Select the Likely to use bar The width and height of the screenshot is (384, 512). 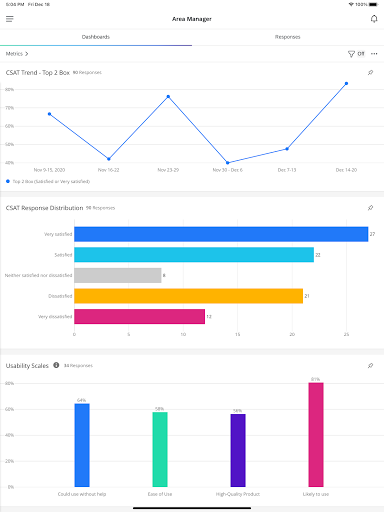click(x=316, y=435)
